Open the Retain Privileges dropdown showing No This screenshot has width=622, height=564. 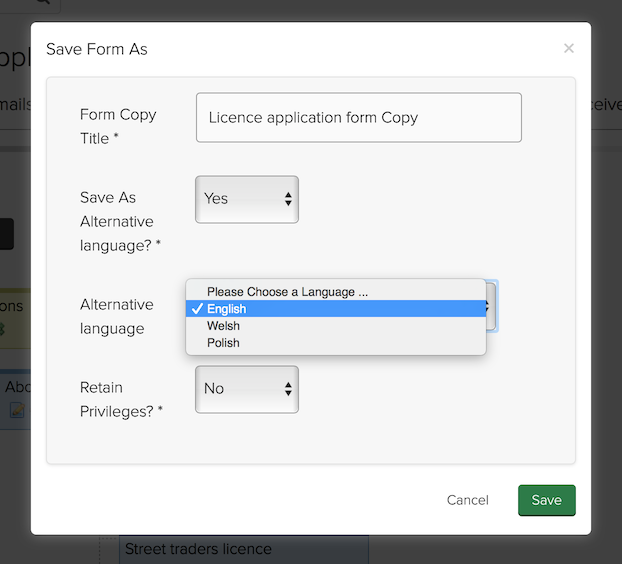(x=247, y=389)
